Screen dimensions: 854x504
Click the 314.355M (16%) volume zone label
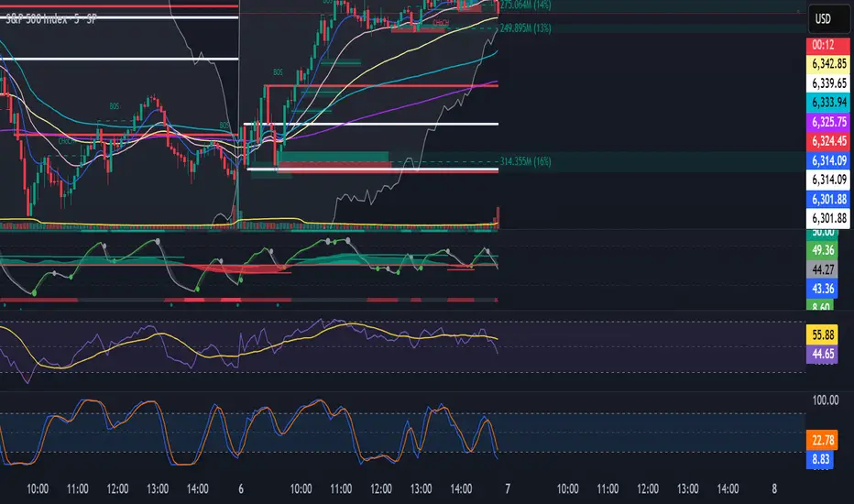coord(526,161)
